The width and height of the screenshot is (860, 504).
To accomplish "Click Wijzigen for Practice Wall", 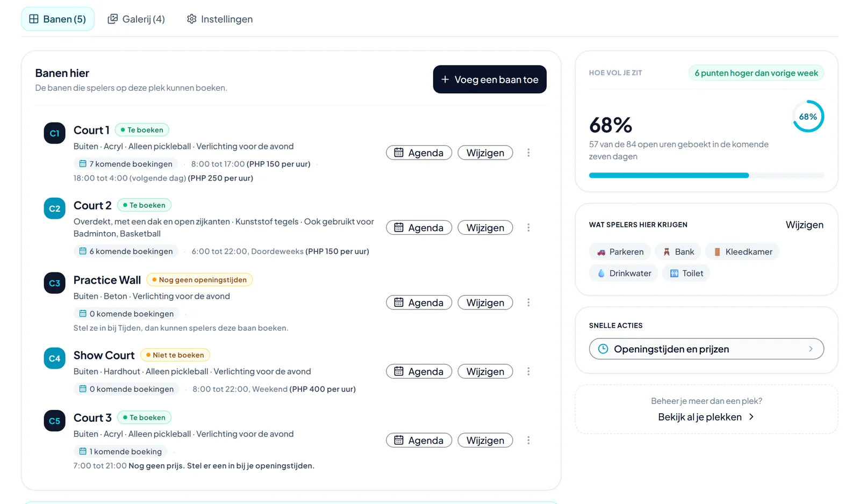I will (x=485, y=303).
